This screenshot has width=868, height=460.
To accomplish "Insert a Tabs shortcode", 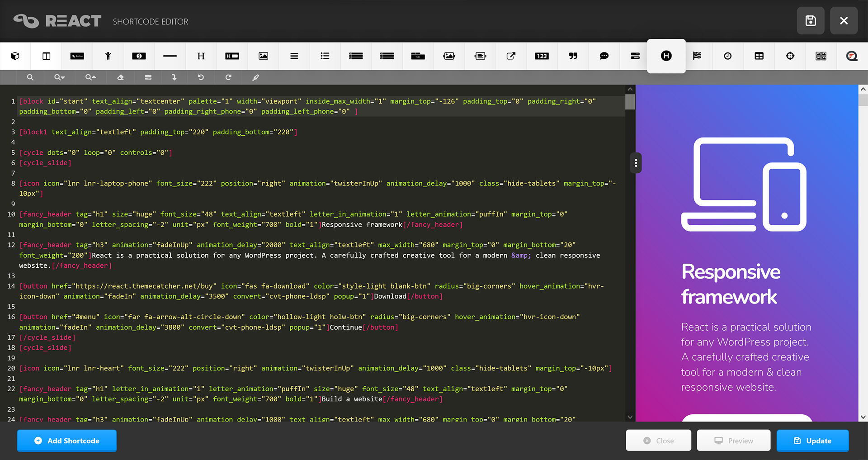I will (x=418, y=56).
